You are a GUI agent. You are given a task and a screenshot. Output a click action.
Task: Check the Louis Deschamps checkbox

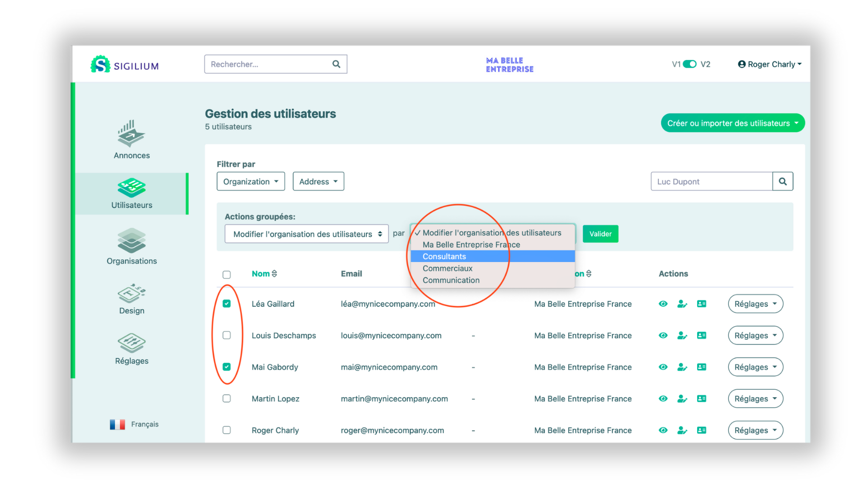click(226, 335)
